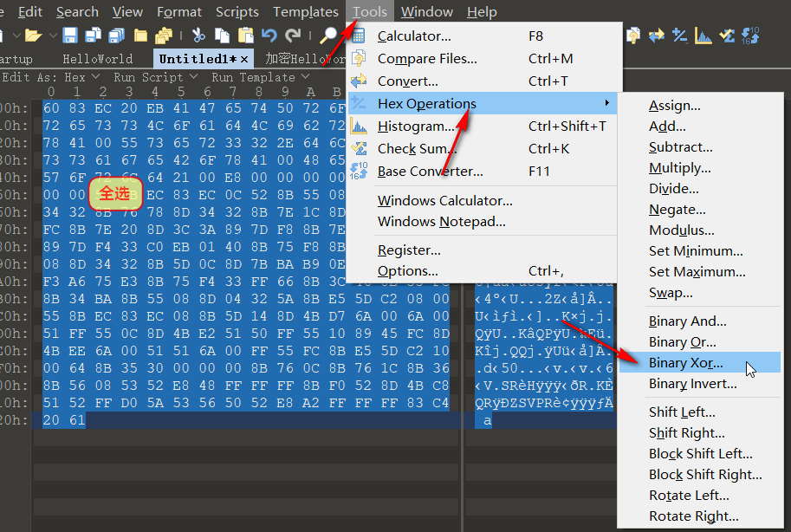Click the Base Converter toolbar icon
Image resolution: width=791 pixels, height=532 pixels.
pos(750,36)
